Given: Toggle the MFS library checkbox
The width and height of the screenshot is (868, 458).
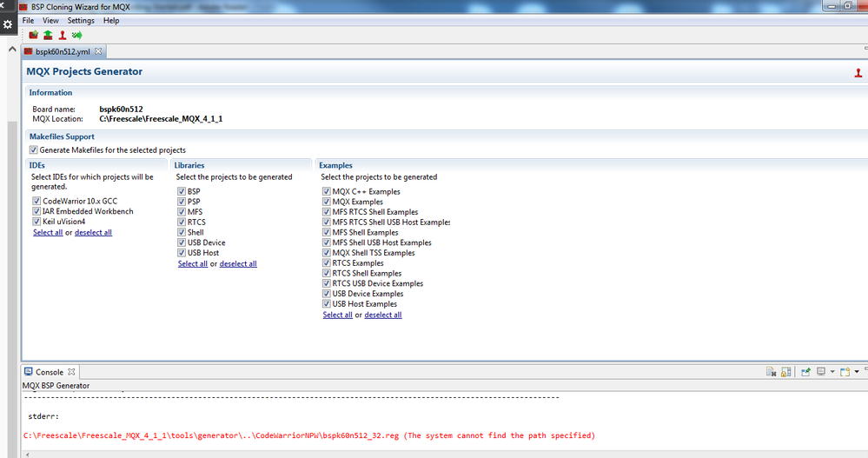Looking at the screenshot, I should (182, 211).
